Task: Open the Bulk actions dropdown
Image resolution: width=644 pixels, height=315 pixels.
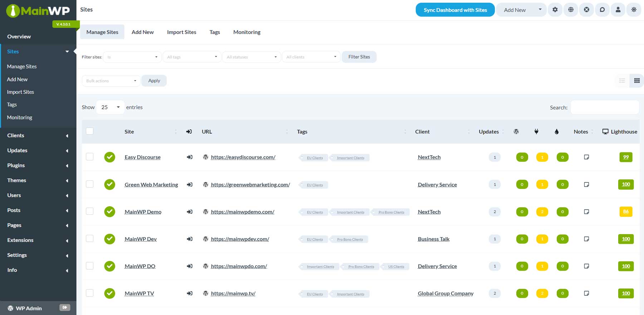Action: tap(111, 81)
